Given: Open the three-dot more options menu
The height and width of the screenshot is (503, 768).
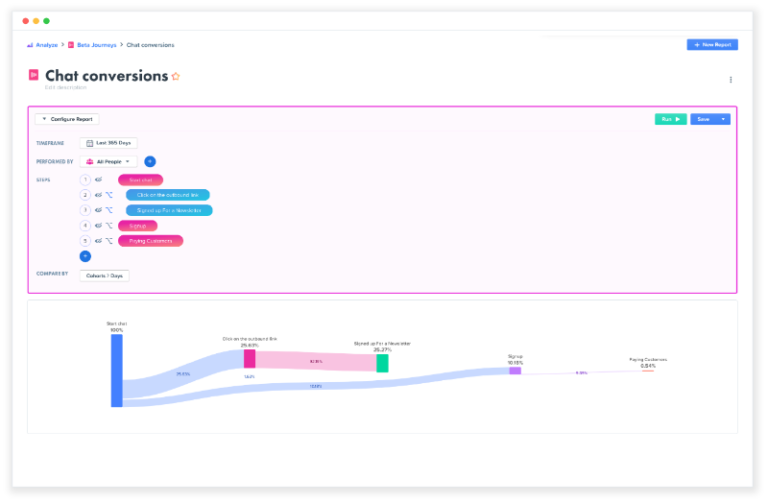Looking at the screenshot, I should coord(730,80).
